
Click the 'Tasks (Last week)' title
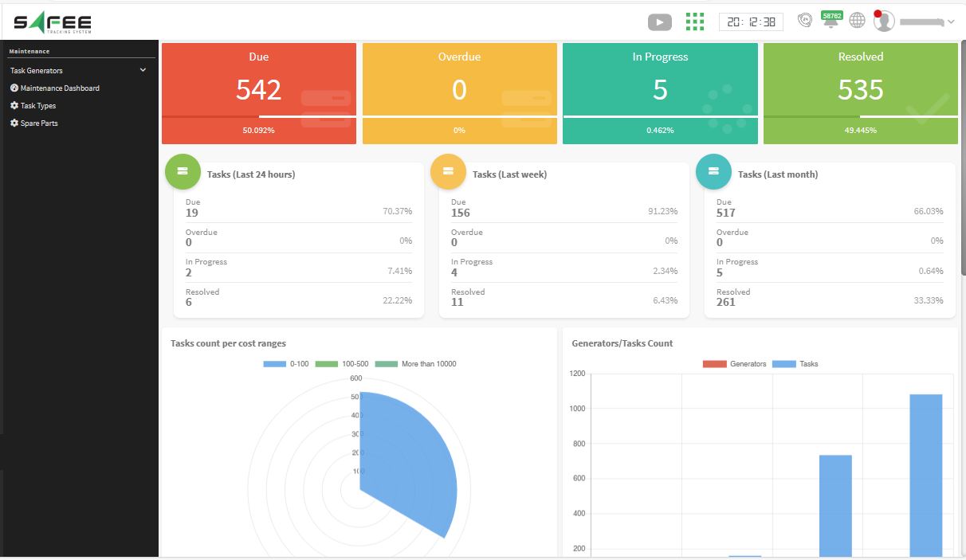(x=510, y=174)
